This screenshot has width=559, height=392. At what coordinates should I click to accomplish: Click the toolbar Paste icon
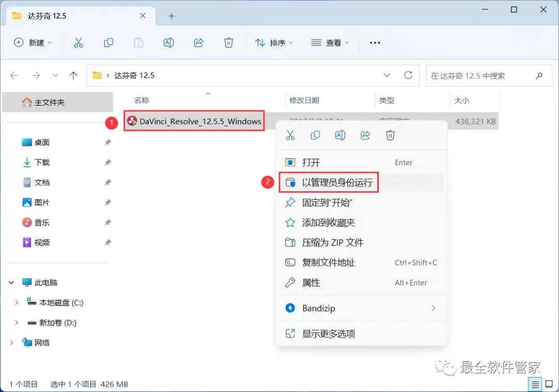coord(138,43)
